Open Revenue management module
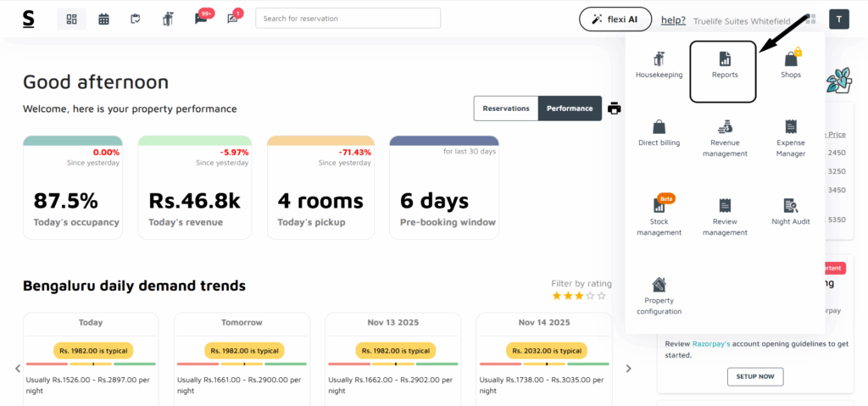This screenshot has width=868, height=406. pos(725,137)
